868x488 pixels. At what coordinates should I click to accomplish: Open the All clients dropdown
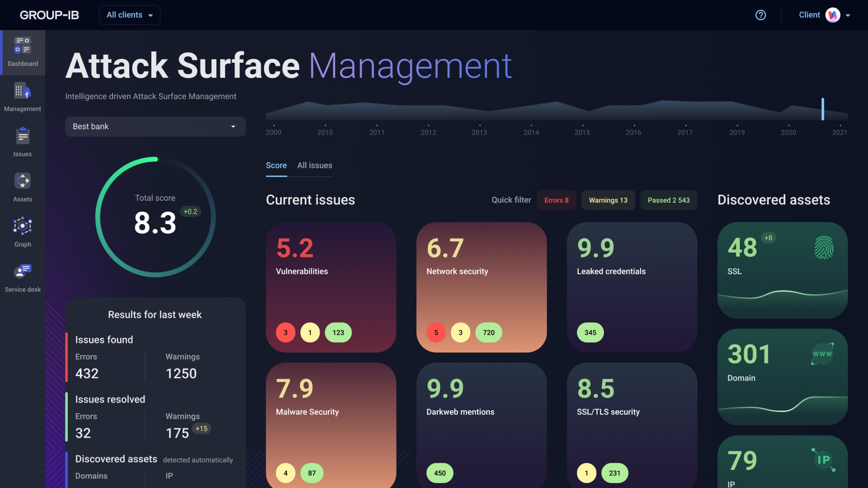click(130, 15)
